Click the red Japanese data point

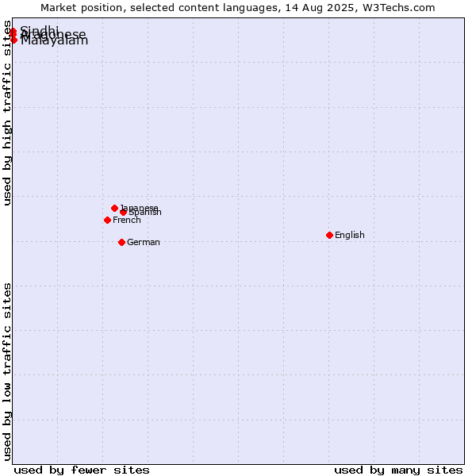tap(114, 208)
